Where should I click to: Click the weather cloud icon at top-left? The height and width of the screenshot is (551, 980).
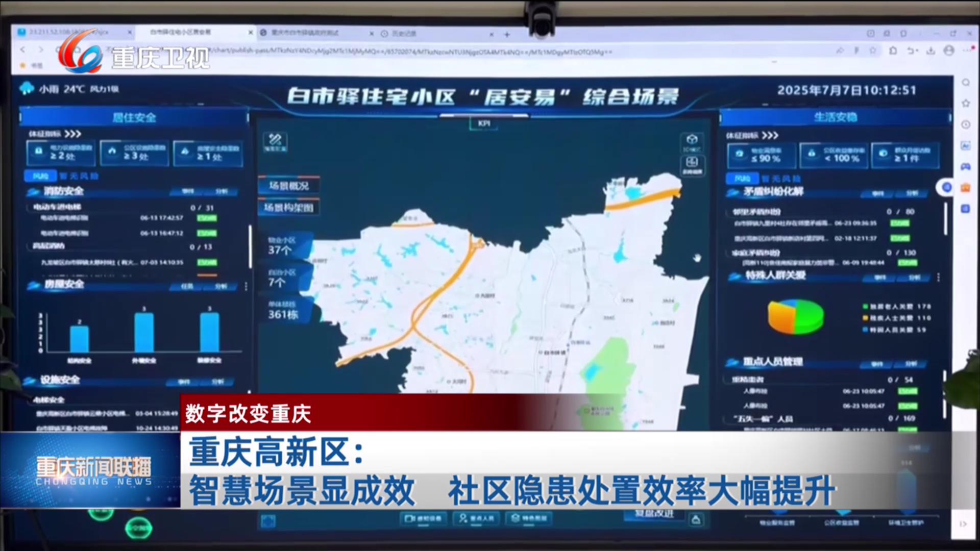(27, 89)
